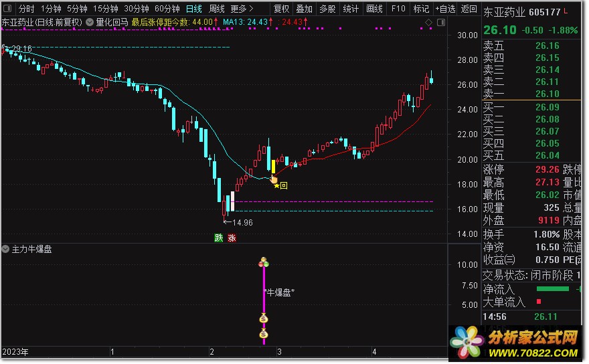This screenshot has height=364, width=589.
Task: Click the upper money bag icon
Action: [x=264, y=319]
